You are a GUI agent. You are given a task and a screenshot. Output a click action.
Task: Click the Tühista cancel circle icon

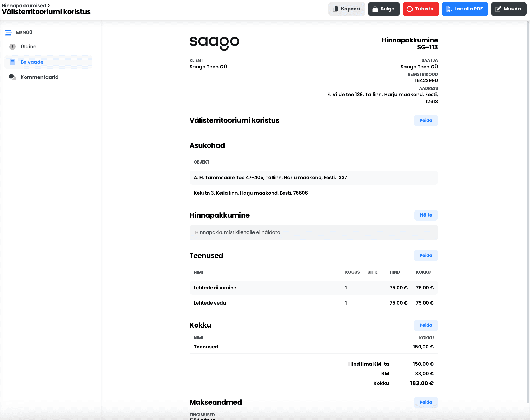[x=410, y=9]
